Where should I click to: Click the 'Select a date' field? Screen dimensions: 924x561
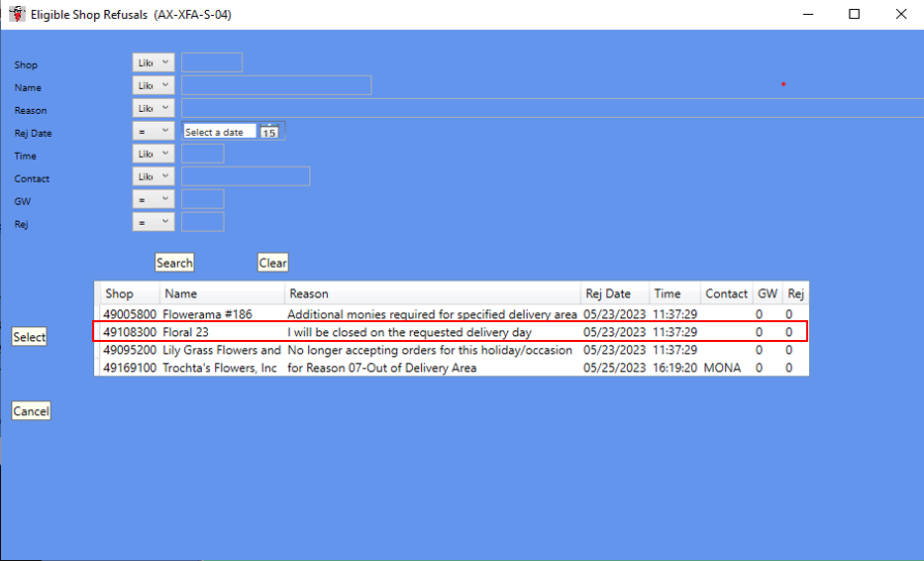[220, 132]
